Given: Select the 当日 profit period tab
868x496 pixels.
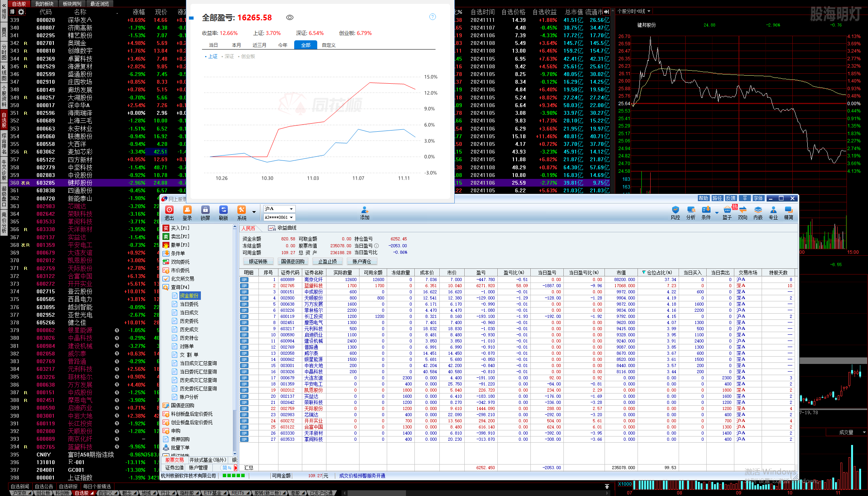Looking at the screenshot, I should (213, 45).
